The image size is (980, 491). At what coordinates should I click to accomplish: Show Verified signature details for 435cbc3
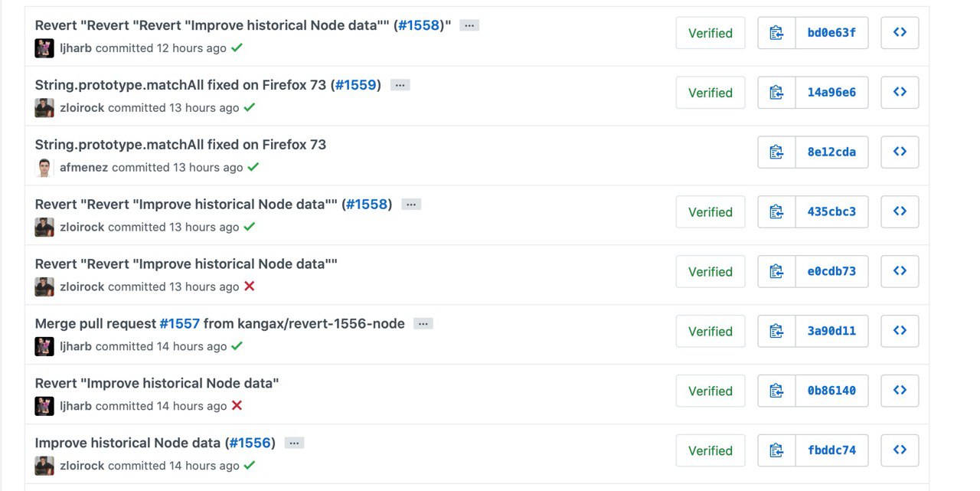point(710,212)
